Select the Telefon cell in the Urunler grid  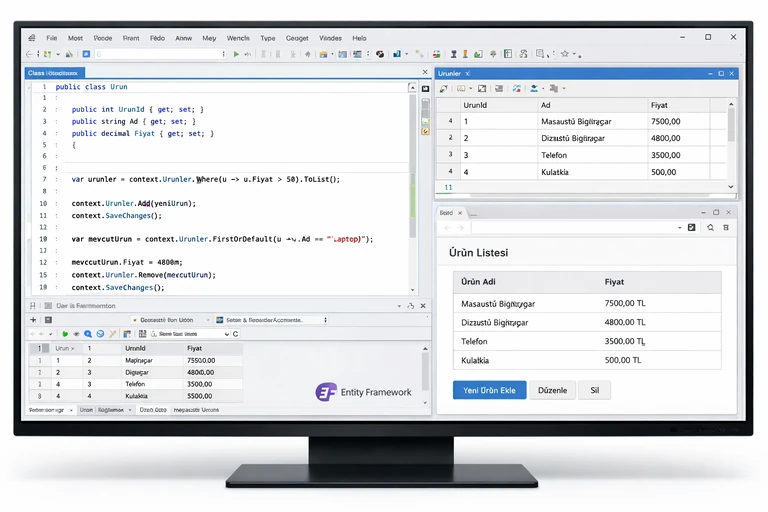592,155
